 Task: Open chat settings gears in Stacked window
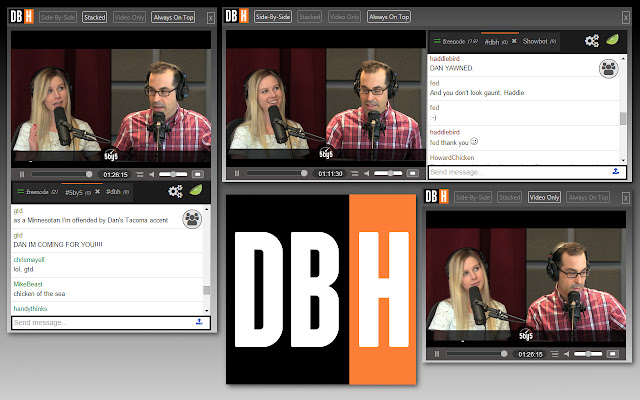pos(176,191)
